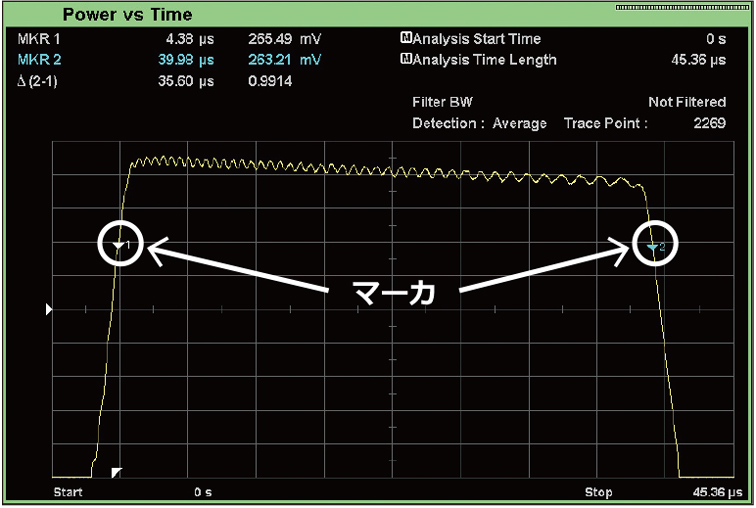
Task: Select the Analysis Time Length value 45.36 µs
Action: click(699, 60)
